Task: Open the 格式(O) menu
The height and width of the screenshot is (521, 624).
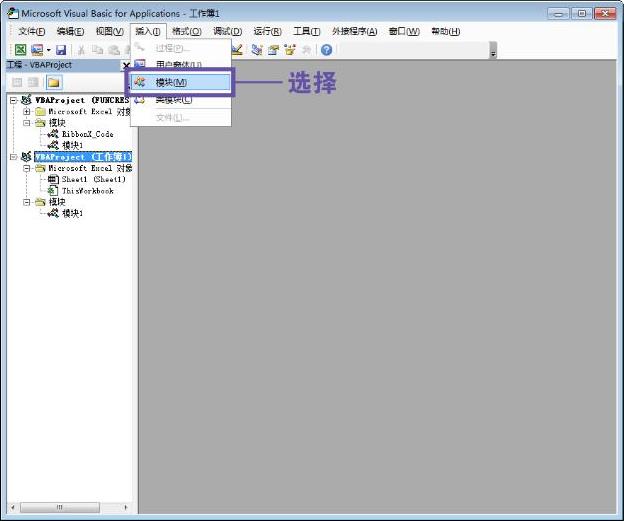Action: (x=187, y=31)
